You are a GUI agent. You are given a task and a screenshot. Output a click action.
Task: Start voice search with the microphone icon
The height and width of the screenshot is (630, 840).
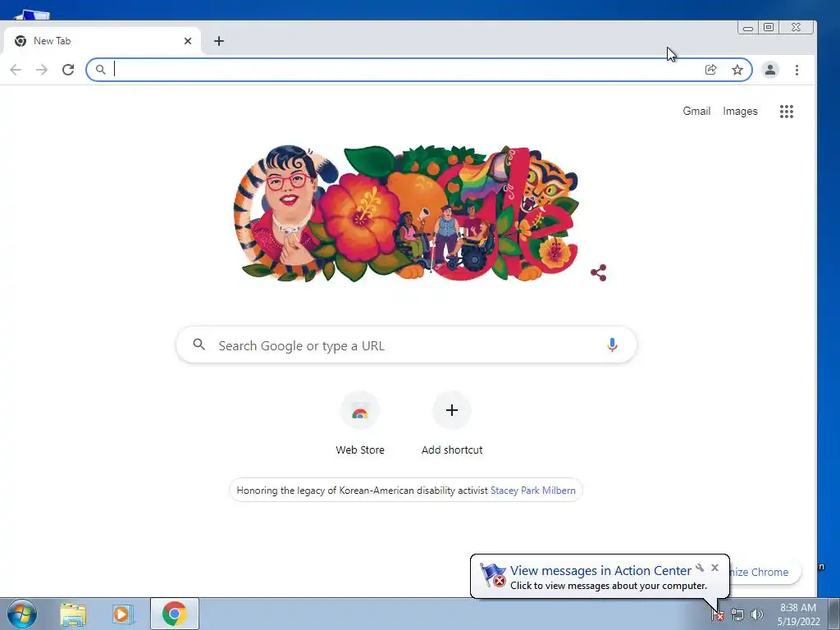(612, 345)
